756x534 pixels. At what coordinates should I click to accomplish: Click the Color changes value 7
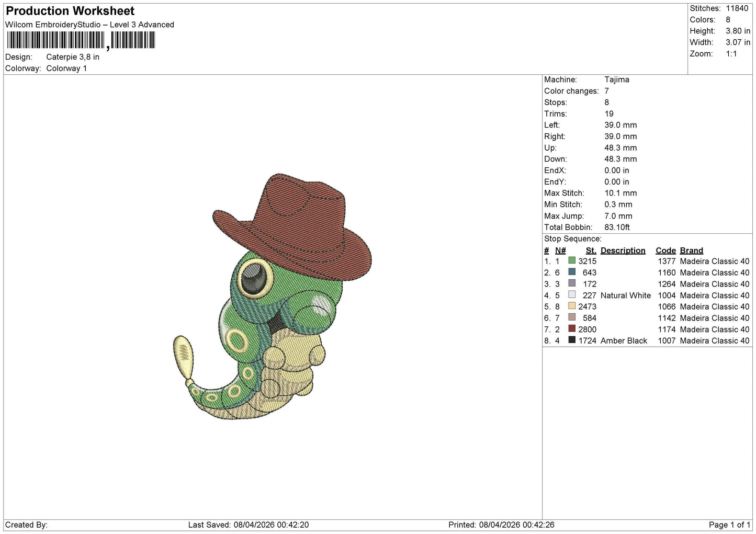pos(606,91)
